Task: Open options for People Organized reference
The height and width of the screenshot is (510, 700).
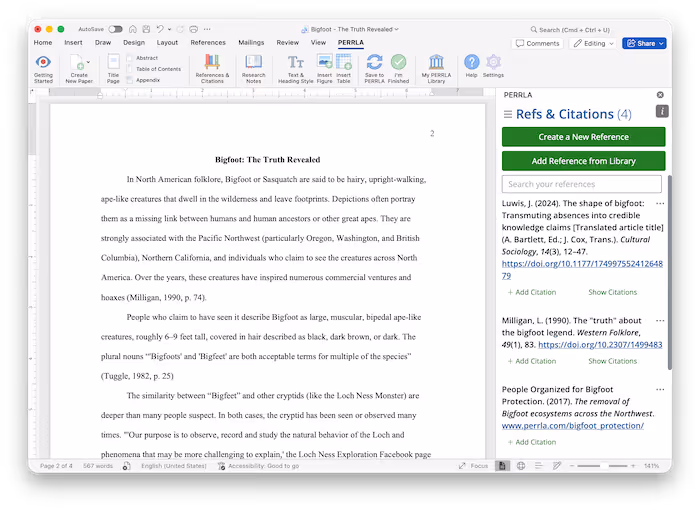Action: click(660, 389)
